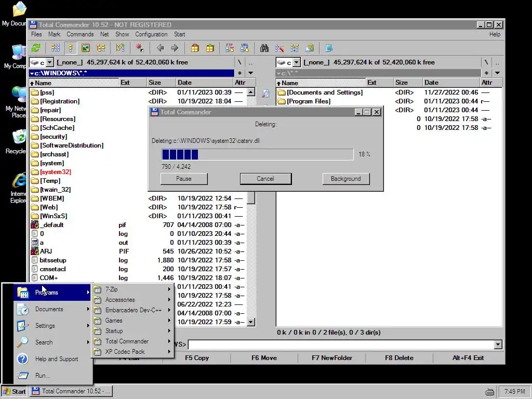
Task: Click the Synchronize directories icon
Action: [295, 48]
